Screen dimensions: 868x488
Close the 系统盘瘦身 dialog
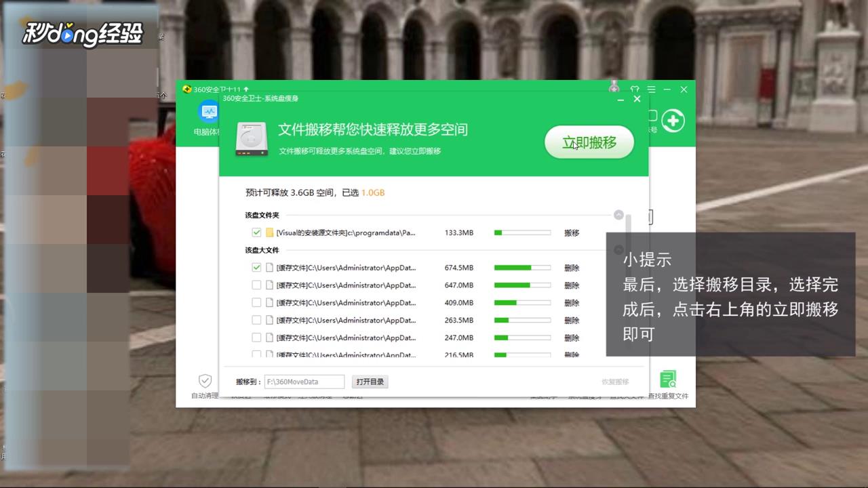pos(637,99)
